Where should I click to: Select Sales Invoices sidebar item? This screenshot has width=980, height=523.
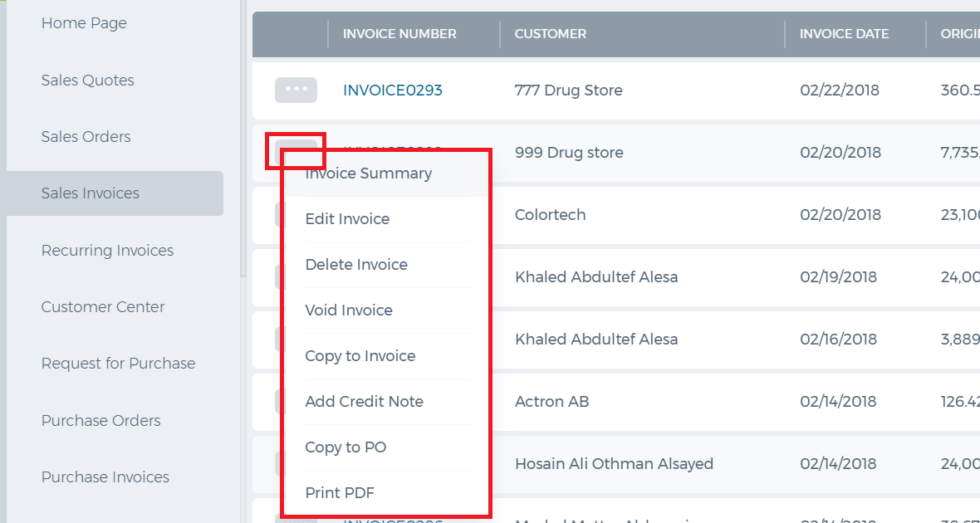point(115,193)
